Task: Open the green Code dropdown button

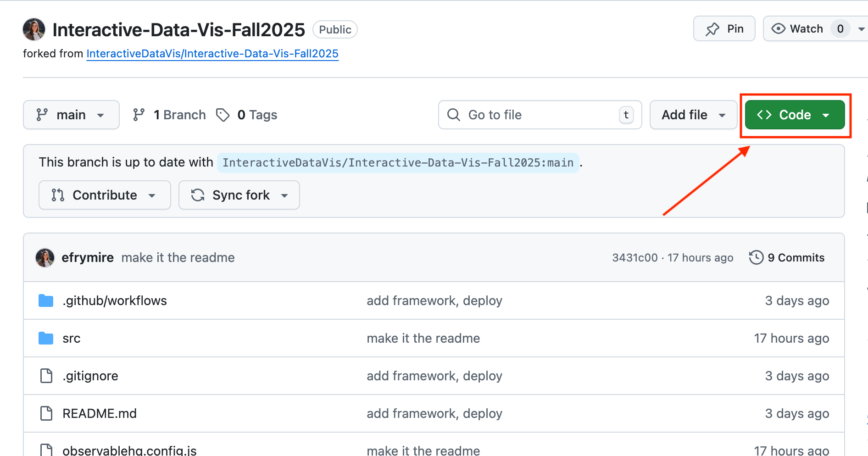Action: coord(794,115)
